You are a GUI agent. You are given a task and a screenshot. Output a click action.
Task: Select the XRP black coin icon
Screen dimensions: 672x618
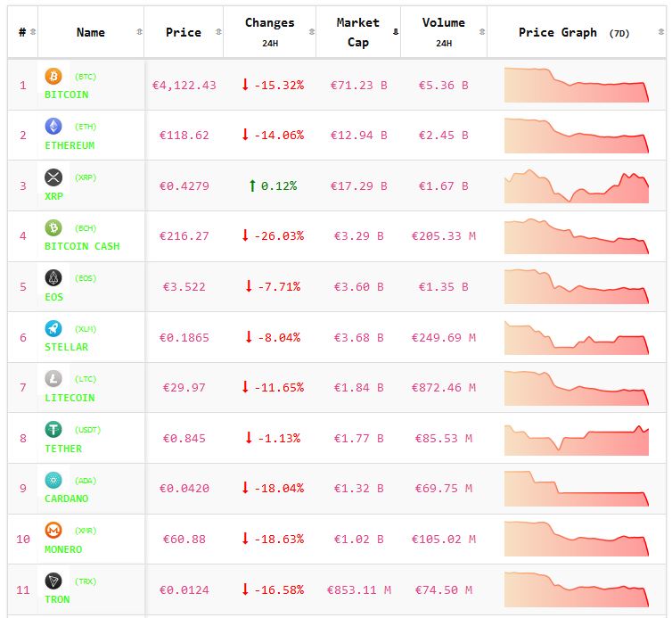pos(53,177)
